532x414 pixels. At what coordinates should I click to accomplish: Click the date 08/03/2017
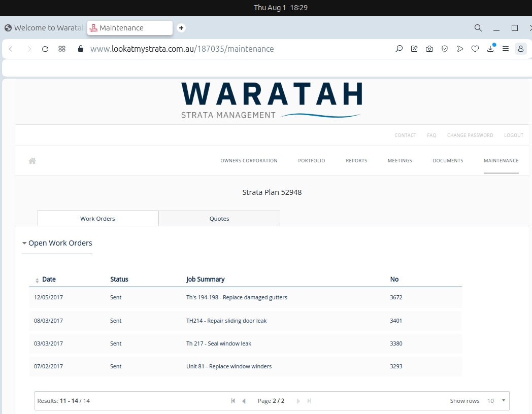(48, 321)
